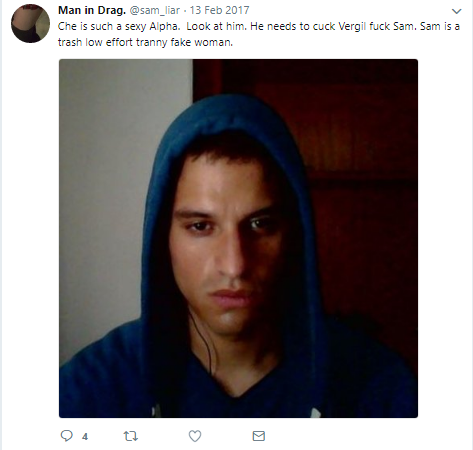This screenshot has height=450, width=473.
Task: Click the 'Vergil' name in tweet text
Action: tap(352, 27)
